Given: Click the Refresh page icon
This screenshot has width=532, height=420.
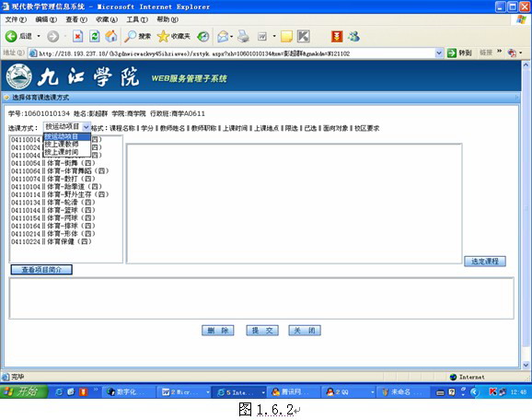Looking at the screenshot, I should pos(94,36).
